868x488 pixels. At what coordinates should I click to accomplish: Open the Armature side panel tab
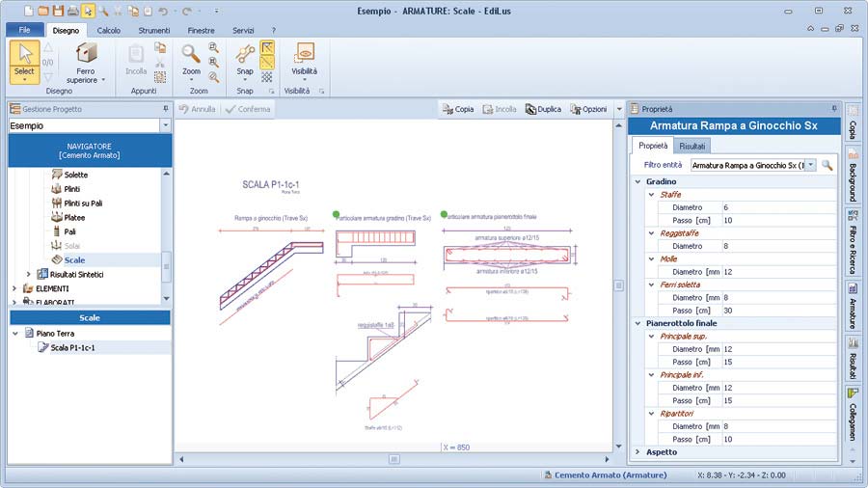click(853, 306)
